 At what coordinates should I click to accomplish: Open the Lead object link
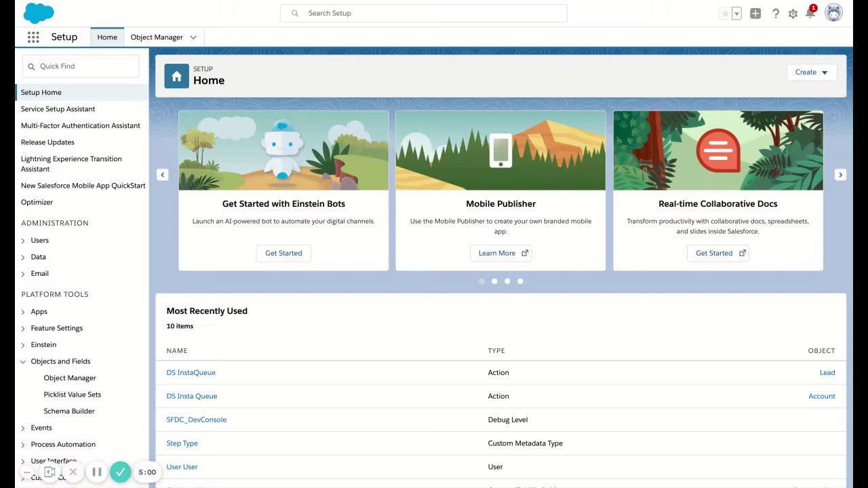tap(827, 373)
